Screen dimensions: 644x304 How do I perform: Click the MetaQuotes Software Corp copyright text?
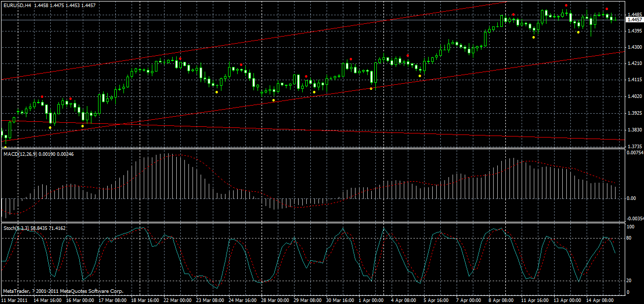click(63, 291)
